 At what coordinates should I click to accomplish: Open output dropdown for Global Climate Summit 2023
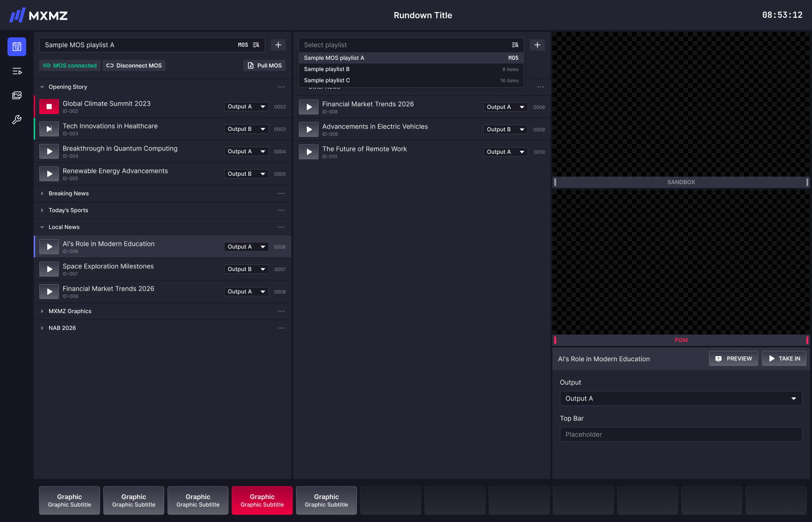point(246,107)
